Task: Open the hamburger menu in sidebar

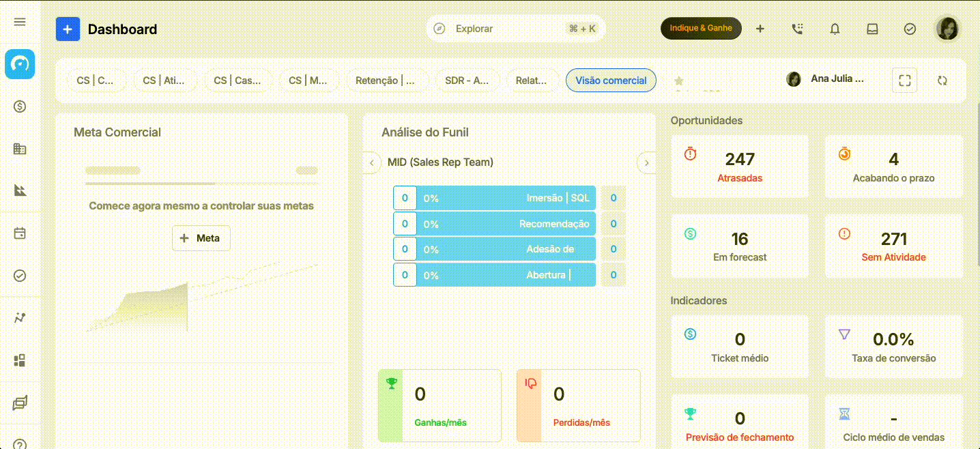Action: tap(20, 22)
